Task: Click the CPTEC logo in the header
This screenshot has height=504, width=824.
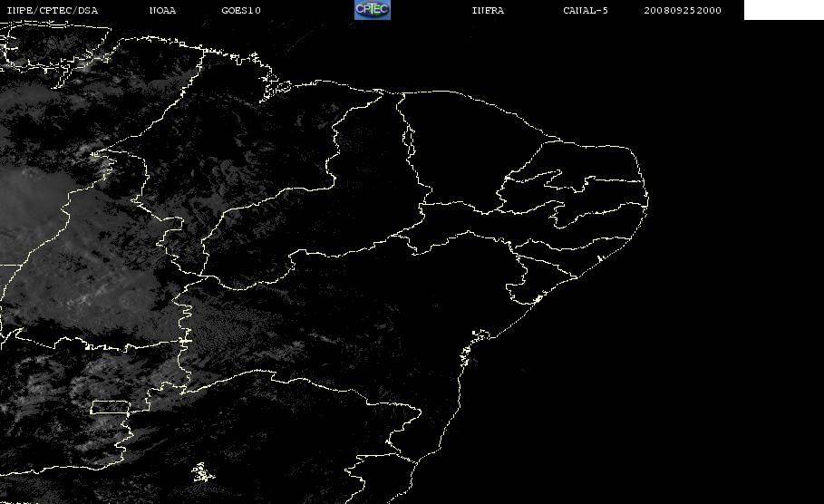Action: (x=372, y=9)
